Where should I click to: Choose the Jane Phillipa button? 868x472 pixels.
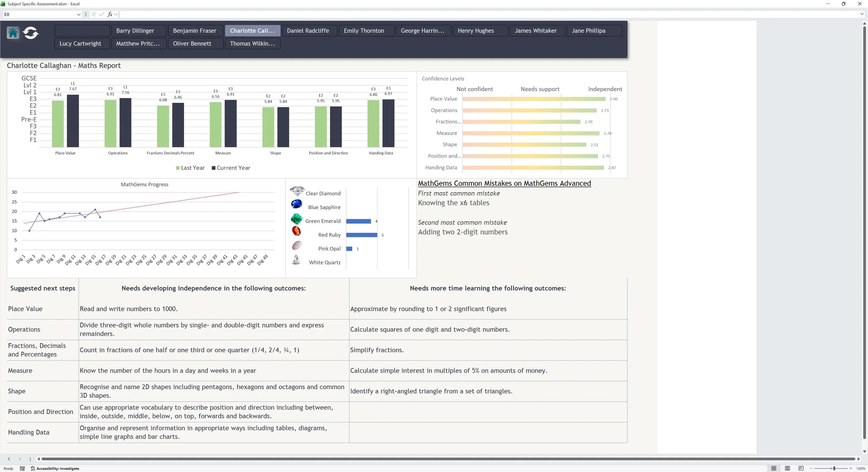pos(594,31)
